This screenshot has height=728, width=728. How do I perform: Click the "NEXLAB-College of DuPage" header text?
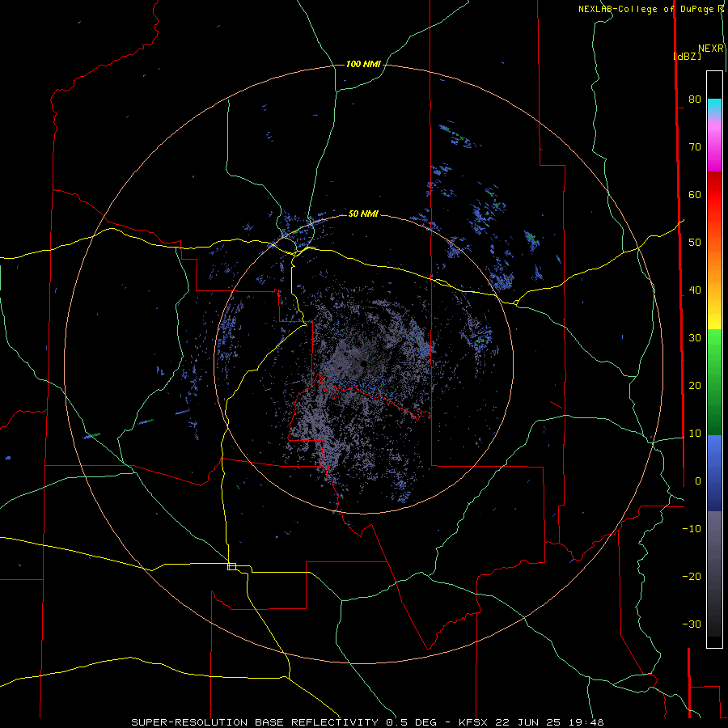click(646, 9)
